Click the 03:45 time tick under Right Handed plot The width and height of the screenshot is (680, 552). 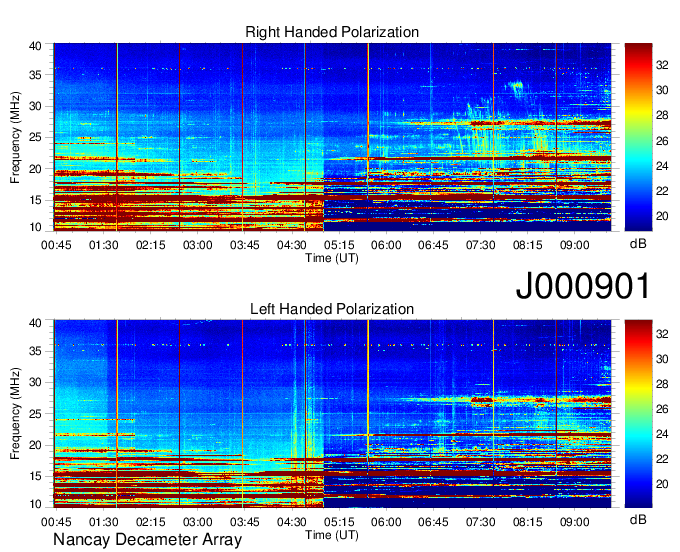(x=245, y=245)
